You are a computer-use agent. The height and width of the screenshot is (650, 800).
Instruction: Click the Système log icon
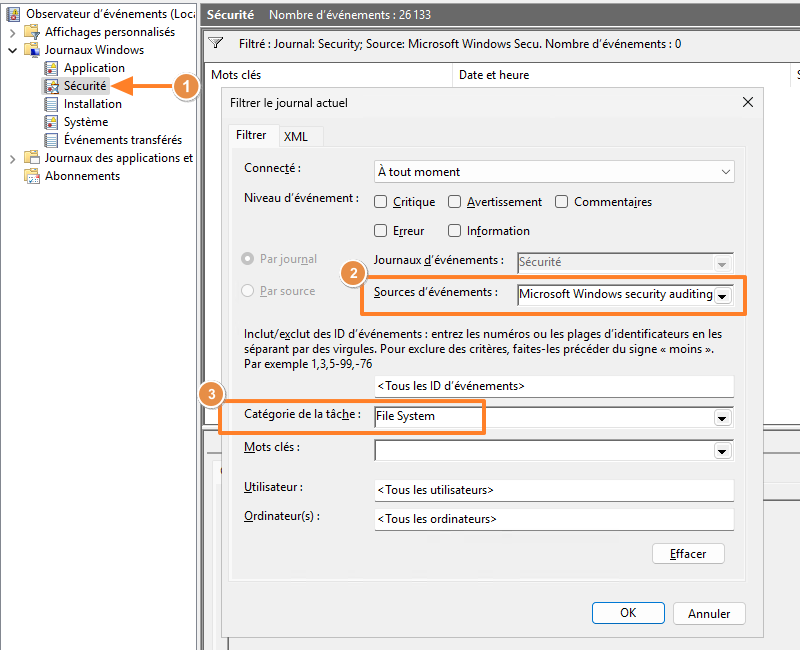tap(51, 122)
